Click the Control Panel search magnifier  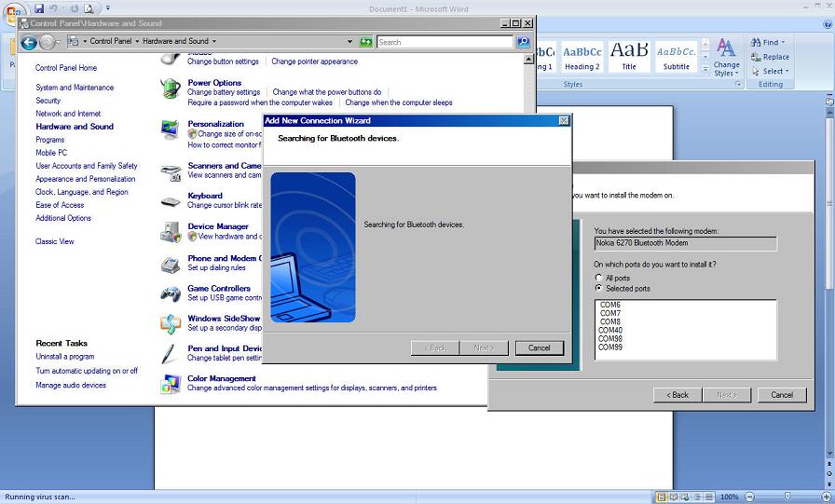click(x=524, y=42)
